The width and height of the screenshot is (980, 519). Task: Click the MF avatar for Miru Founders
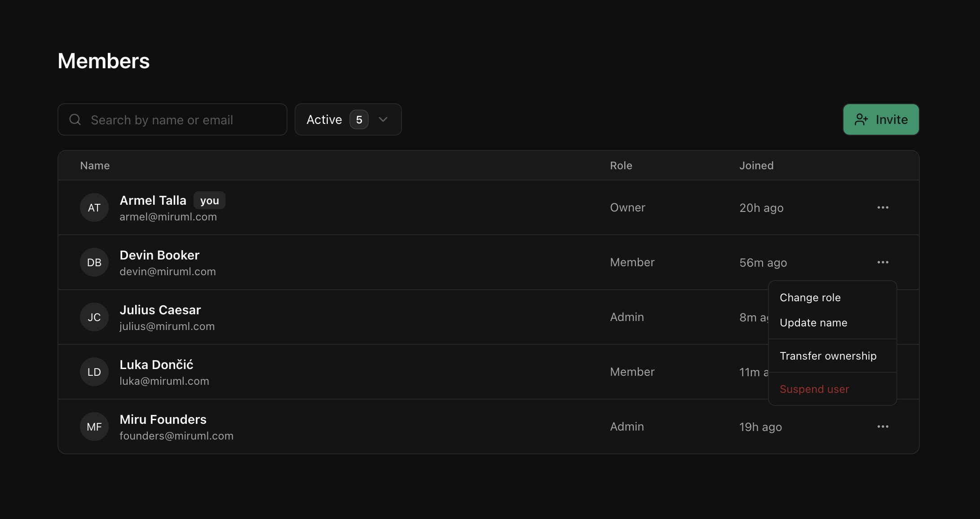click(94, 427)
